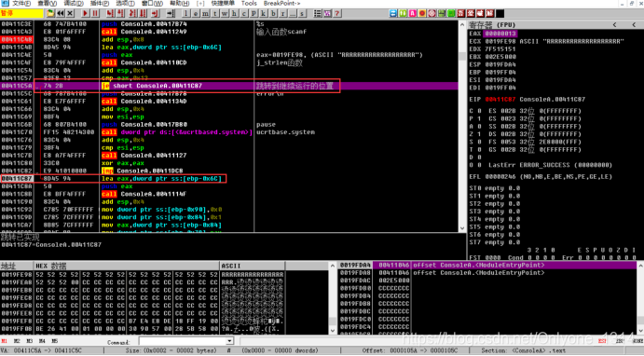The width and height of the screenshot is (644, 356).
Task: Select the M2 memory tab at the bottom
Action: click(x=17, y=341)
